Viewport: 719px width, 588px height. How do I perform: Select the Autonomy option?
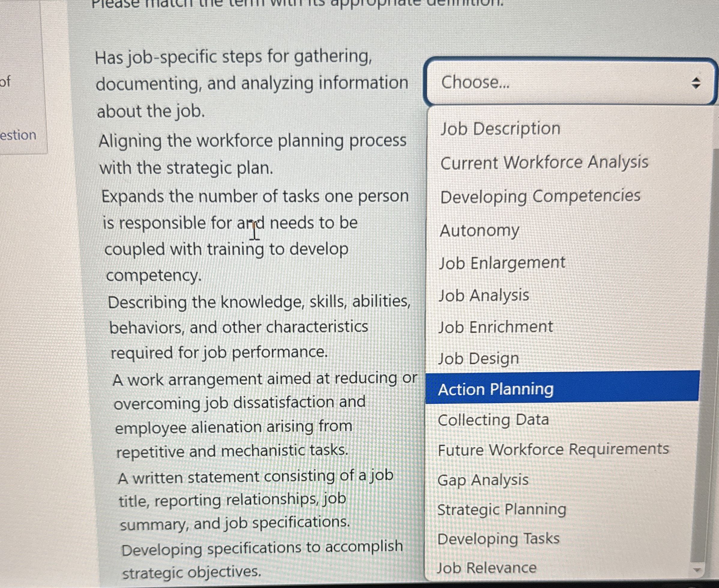coord(479,231)
